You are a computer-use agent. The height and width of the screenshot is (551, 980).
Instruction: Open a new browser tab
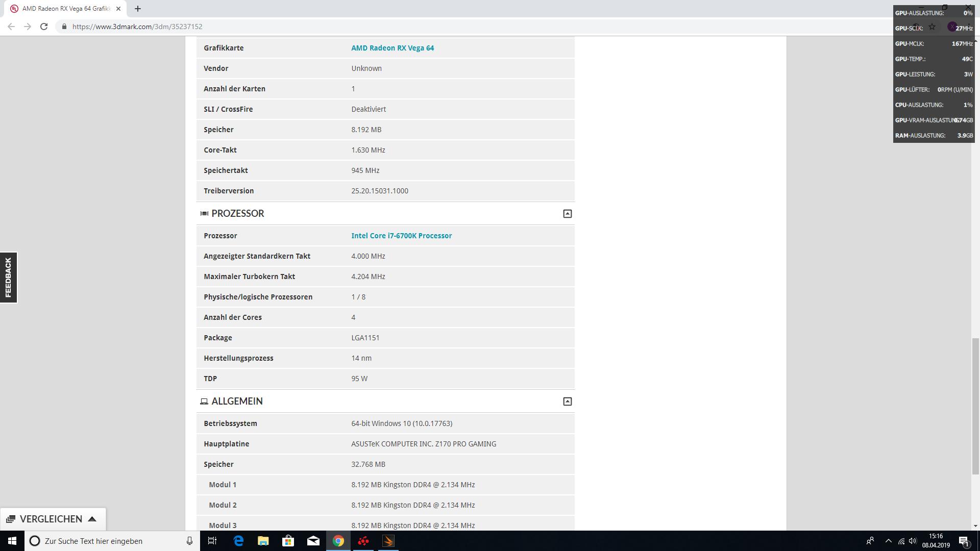[x=138, y=9]
